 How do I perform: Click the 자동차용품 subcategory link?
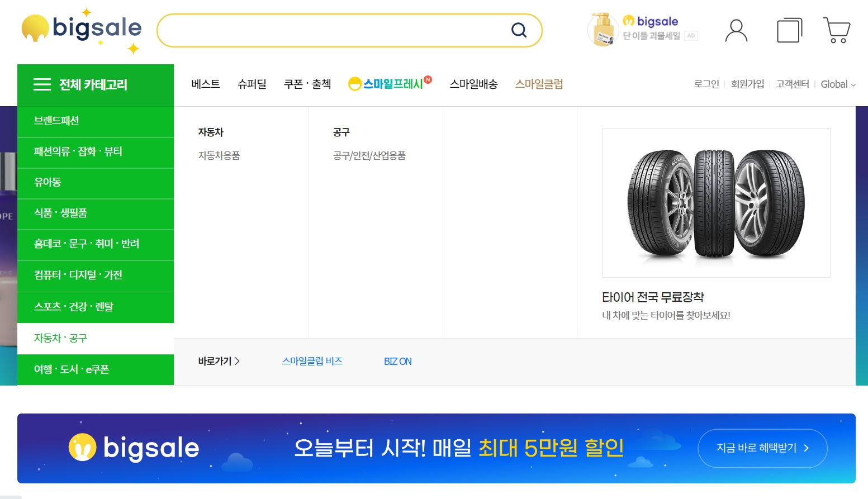coord(219,156)
